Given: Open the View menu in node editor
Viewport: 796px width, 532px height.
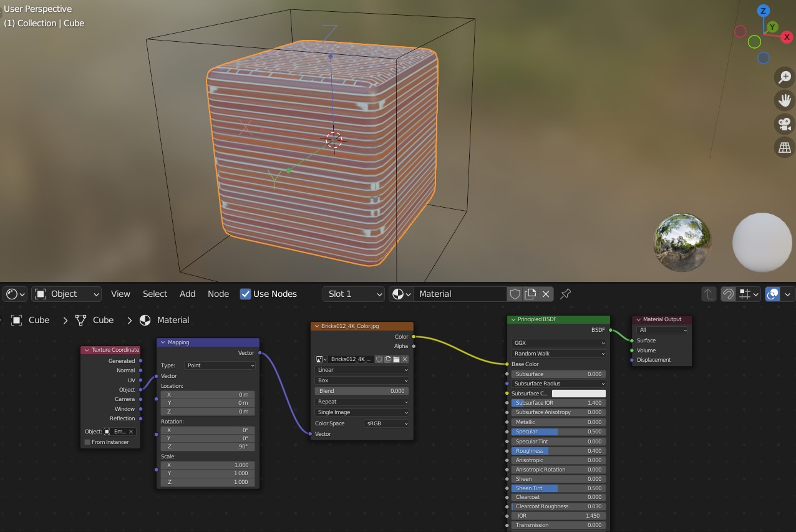Looking at the screenshot, I should [x=120, y=294].
